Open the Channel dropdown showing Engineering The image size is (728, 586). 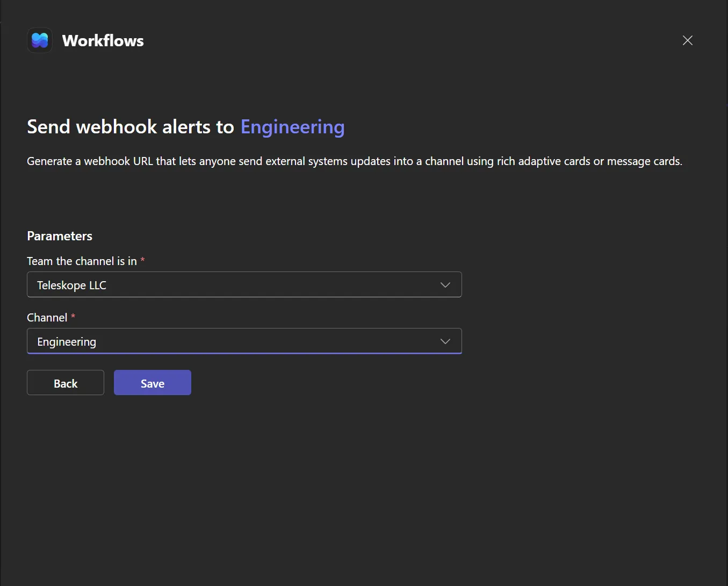pyautogui.click(x=244, y=341)
